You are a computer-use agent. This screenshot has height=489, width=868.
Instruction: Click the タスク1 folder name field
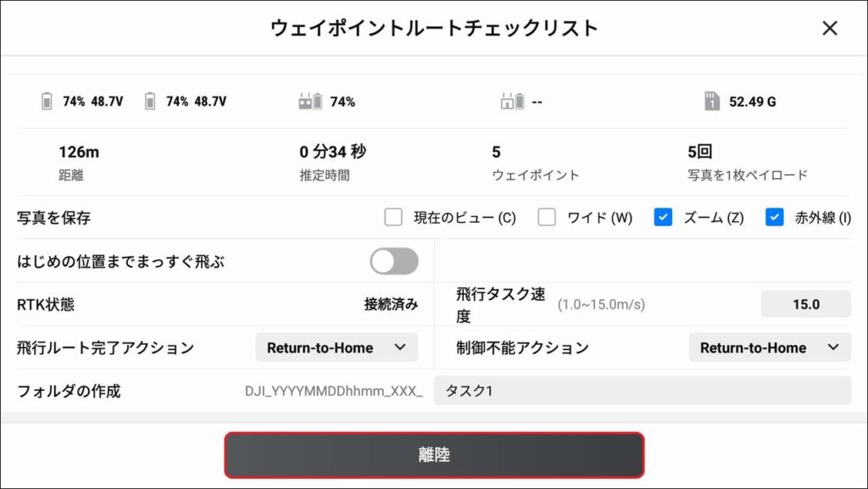(642, 391)
